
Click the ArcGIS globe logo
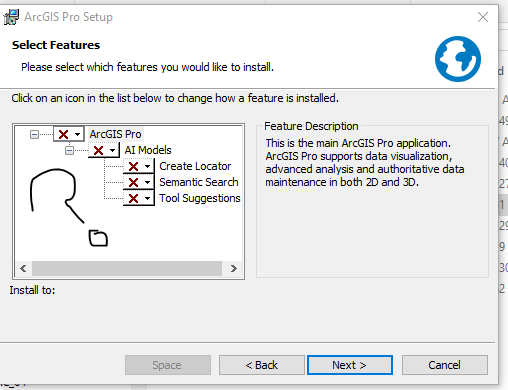tap(458, 59)
